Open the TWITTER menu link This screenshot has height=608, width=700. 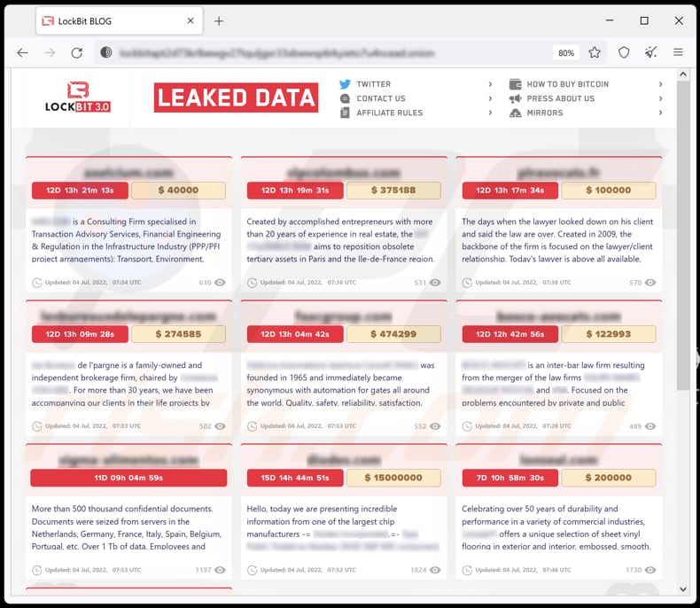coord(374,84)
